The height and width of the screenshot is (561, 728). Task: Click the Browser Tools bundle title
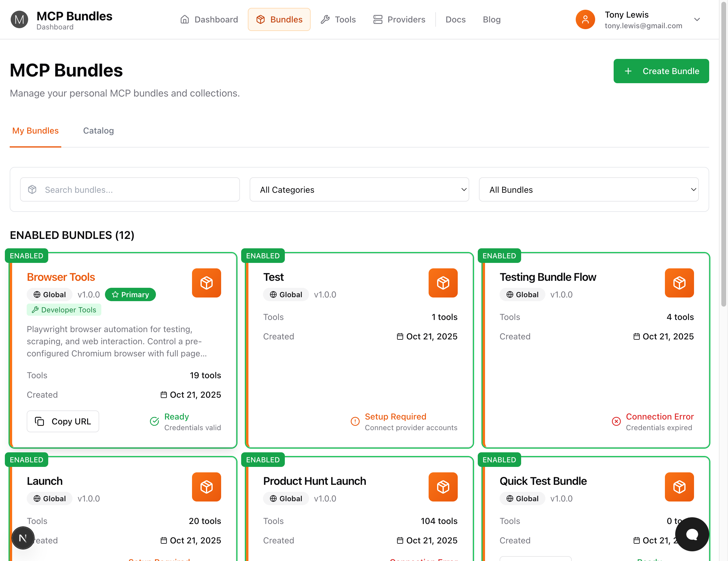61,277
